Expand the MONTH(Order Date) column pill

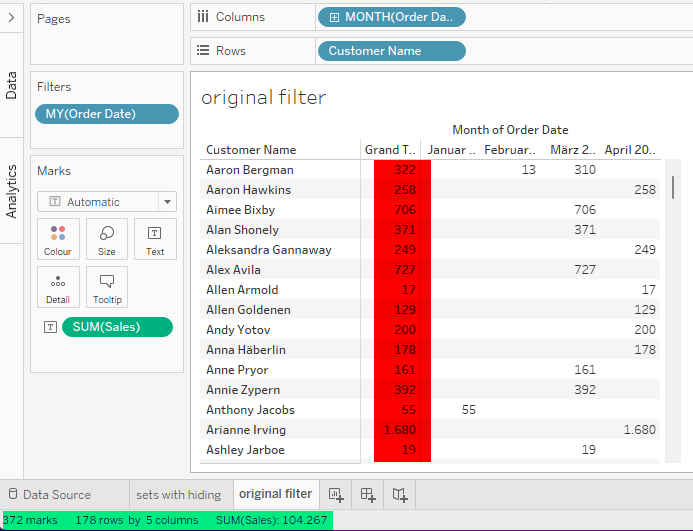pos(334,17)
